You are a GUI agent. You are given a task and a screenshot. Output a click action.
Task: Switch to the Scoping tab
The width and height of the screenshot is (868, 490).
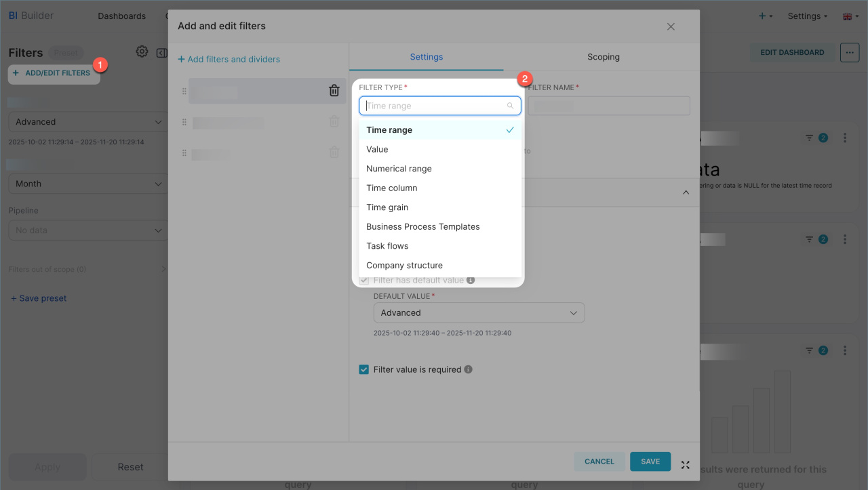pos(603,57)
